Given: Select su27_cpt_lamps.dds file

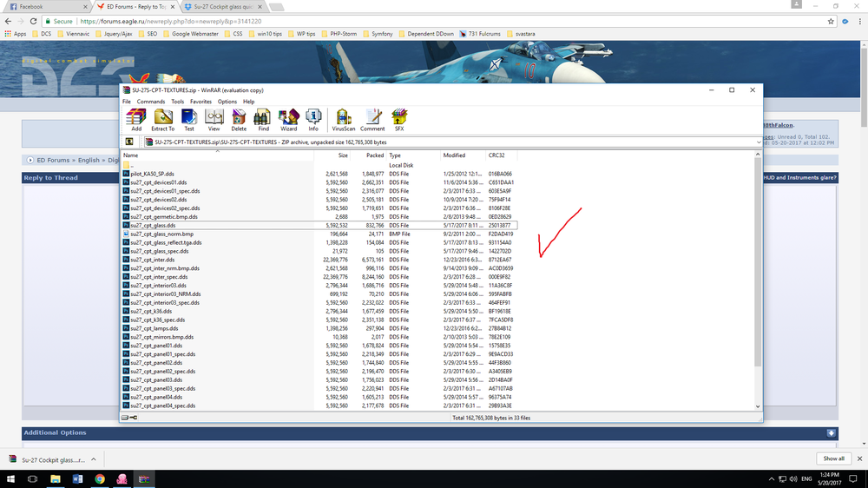Looking at the screenshot, I should pos(154,328).
